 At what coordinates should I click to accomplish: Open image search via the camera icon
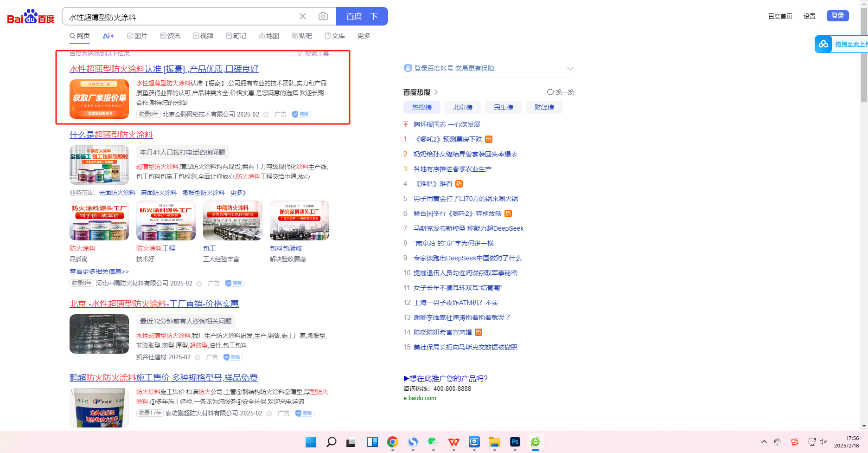[323, 17]
